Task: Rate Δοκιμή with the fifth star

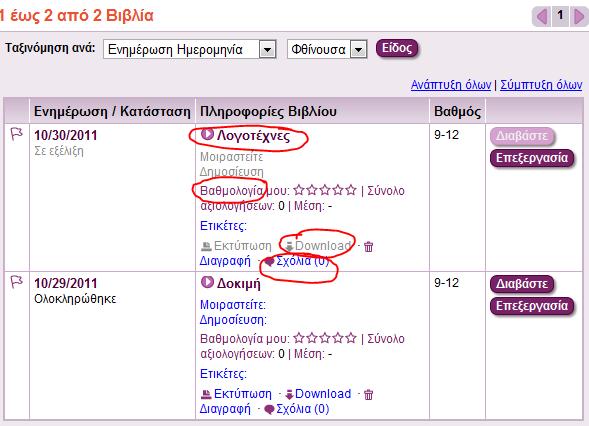Action: (x=351, y=338)
